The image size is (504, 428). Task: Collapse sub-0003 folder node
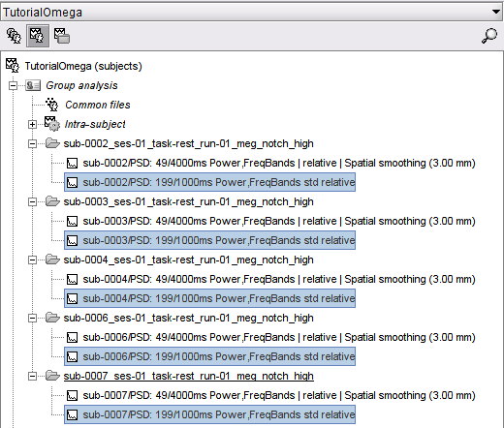coord(32,201)
